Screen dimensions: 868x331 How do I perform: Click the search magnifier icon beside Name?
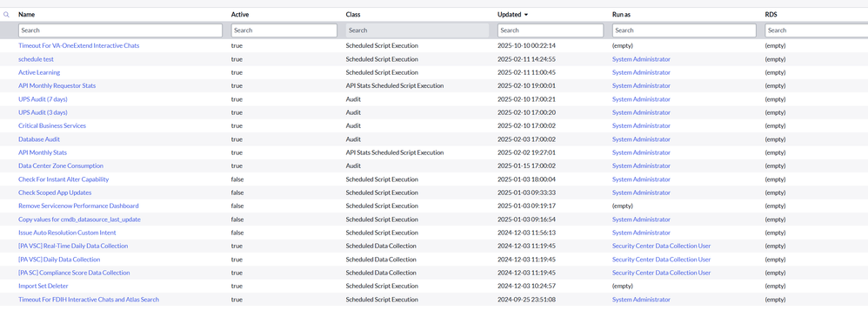click(x=7, y=15)
